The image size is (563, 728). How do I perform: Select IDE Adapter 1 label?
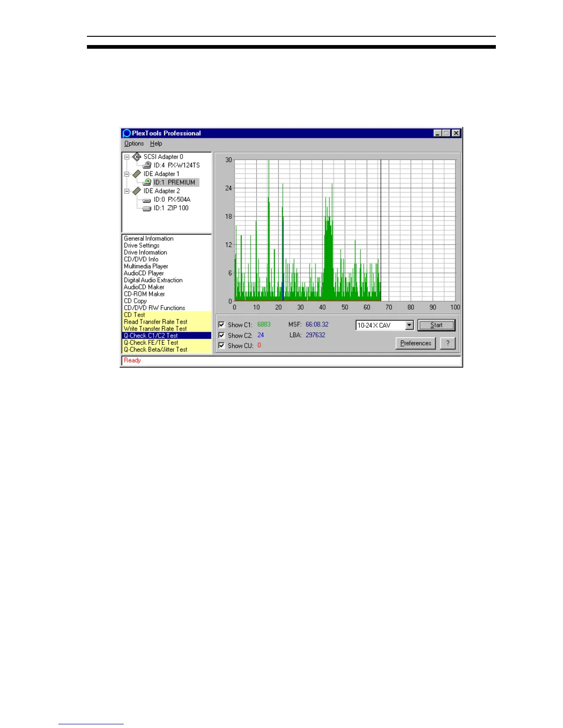(161, 174)
